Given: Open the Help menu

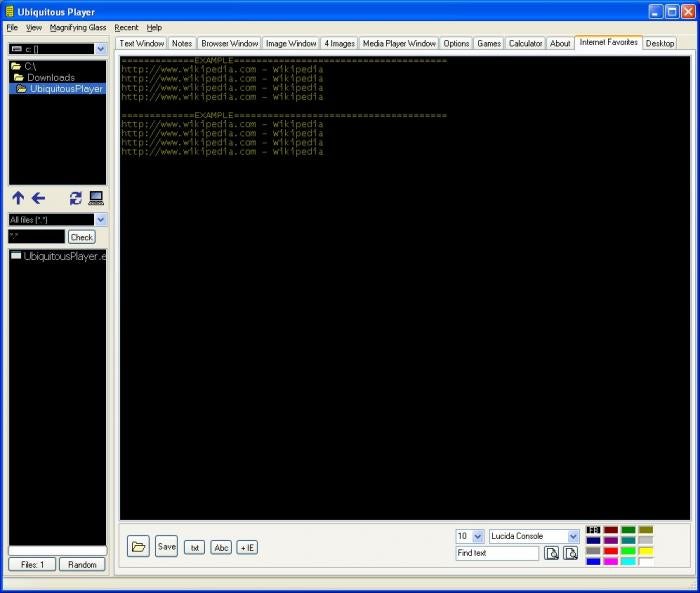Looking at the screenshot, I should (154, 28).
